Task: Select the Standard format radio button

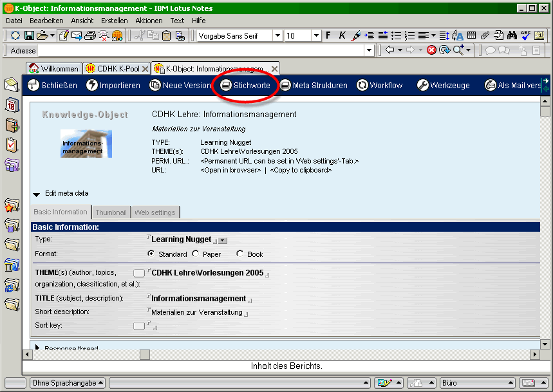Action: click(x=151, y=254)
